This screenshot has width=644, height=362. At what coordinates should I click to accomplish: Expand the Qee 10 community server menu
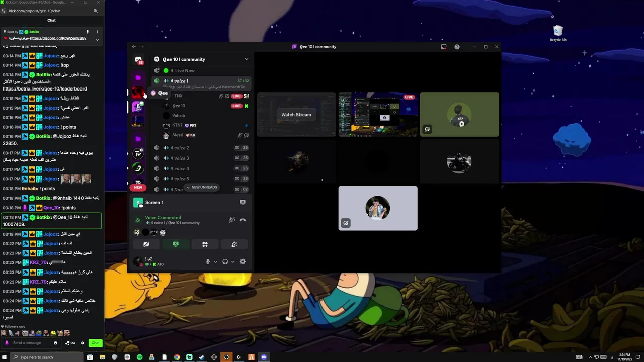coord(246,59)
